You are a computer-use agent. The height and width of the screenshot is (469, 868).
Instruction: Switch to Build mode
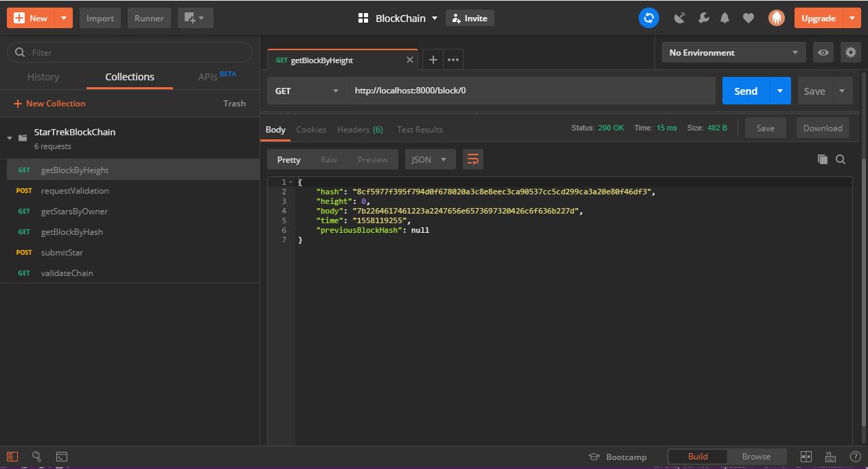(698, 457)
